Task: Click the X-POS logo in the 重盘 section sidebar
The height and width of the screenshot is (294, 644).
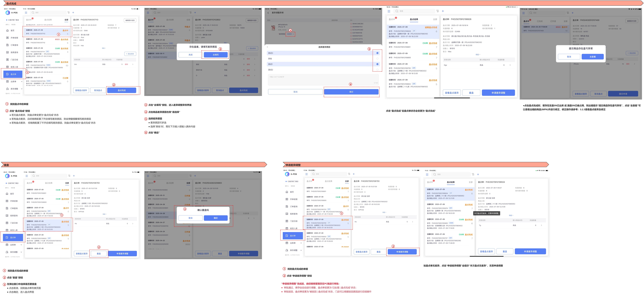Action: (x=7, y=176)
